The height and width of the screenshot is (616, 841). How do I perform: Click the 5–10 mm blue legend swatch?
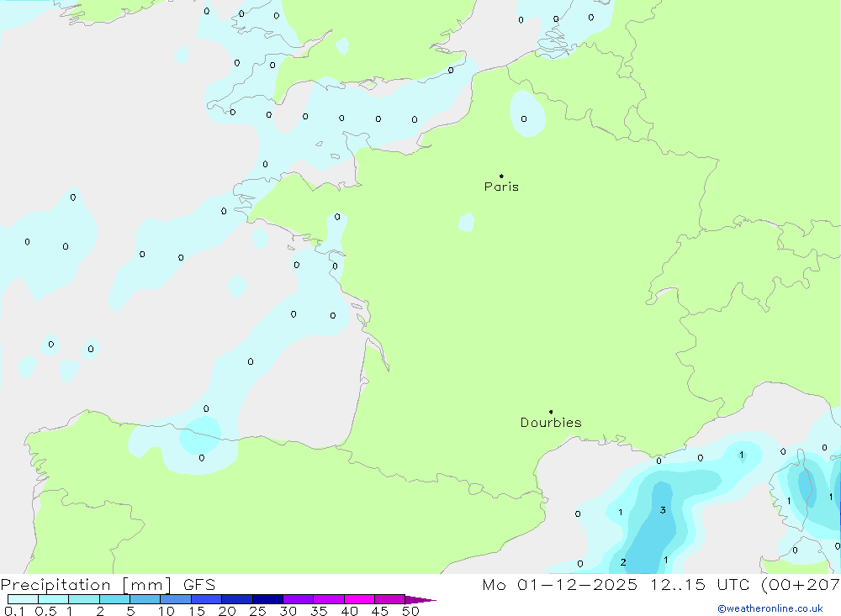(x=145, y=599)
